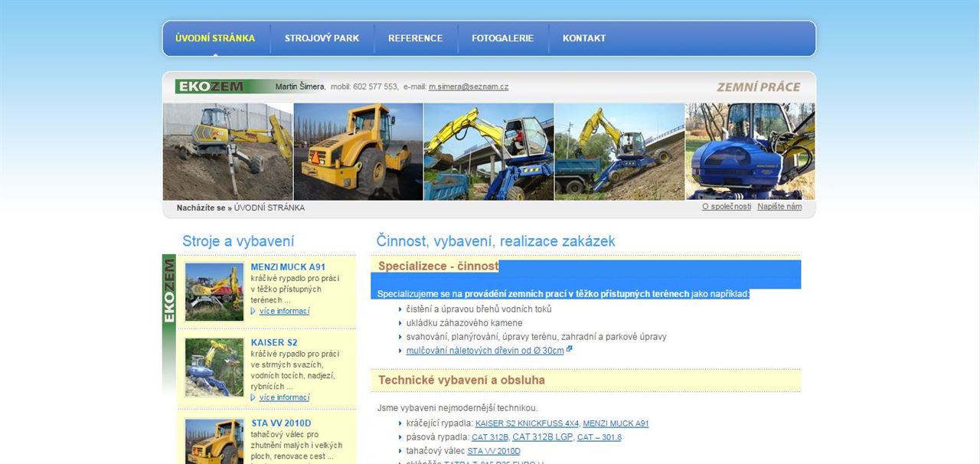
Task: Open the CAT 312B LGP link
Action: click(541, 437)
